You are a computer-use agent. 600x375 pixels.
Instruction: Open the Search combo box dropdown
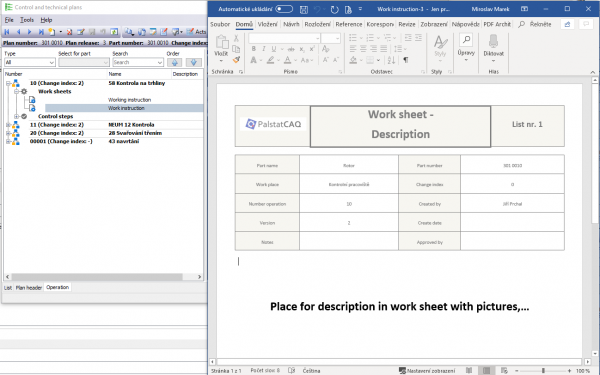pyautogui.click(x=160, y=62)
